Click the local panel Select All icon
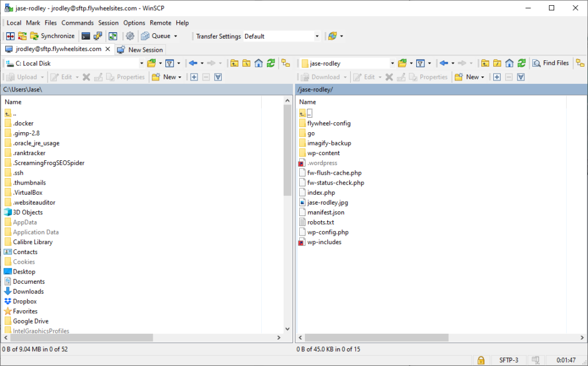The height and width of the screenshot is (366, 588). (x=218, y=77)
